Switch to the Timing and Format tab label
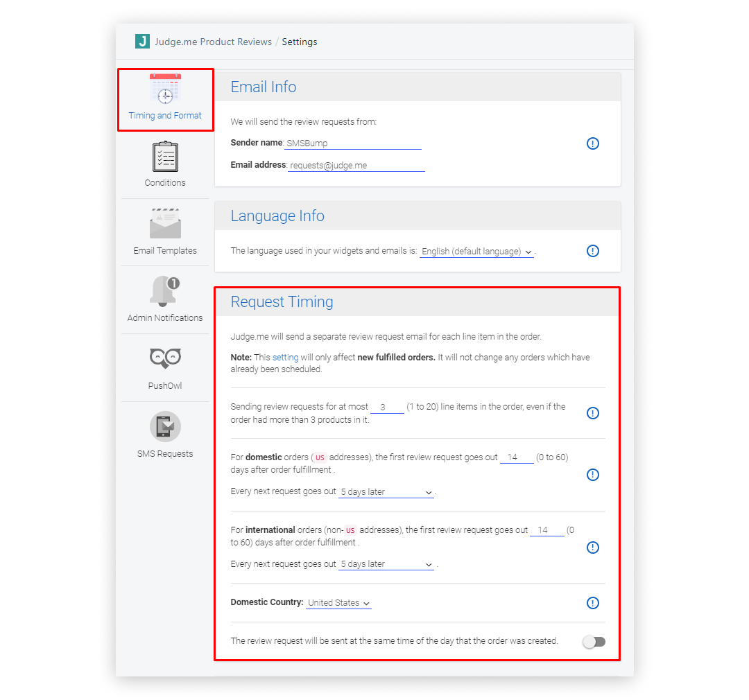 pyautogui.click(x=165, y=116)
